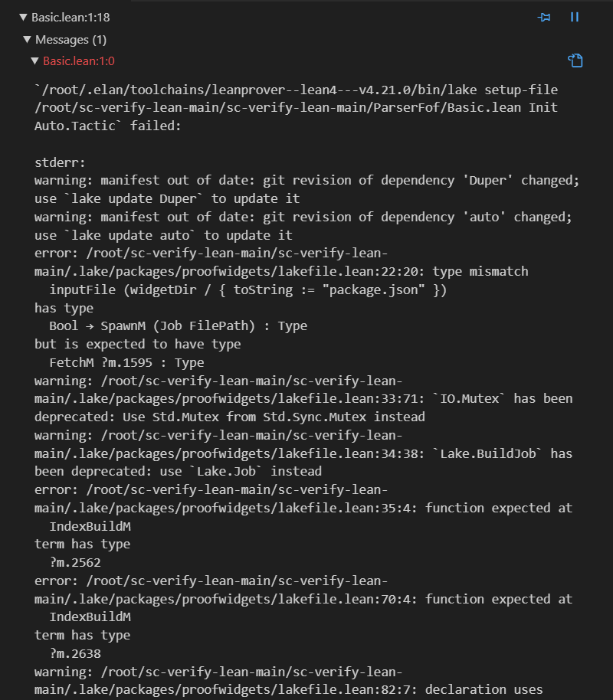This screenshot has height=700, width=613.
Task: Collapse the Basic.lean:1:18 section arrow
Action: click(23, 17)
